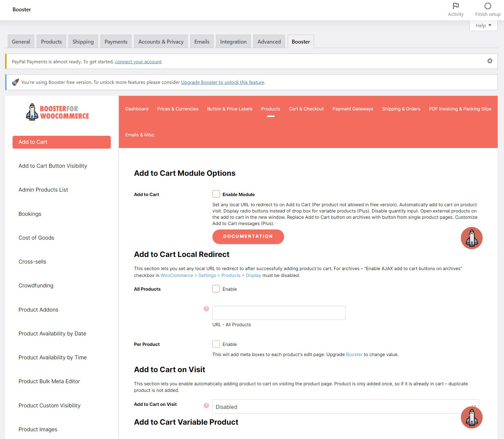The width and height of the screenshot is (504, 439).
Task: Check Enable for Per Product redirect
Action: (216, 344)
